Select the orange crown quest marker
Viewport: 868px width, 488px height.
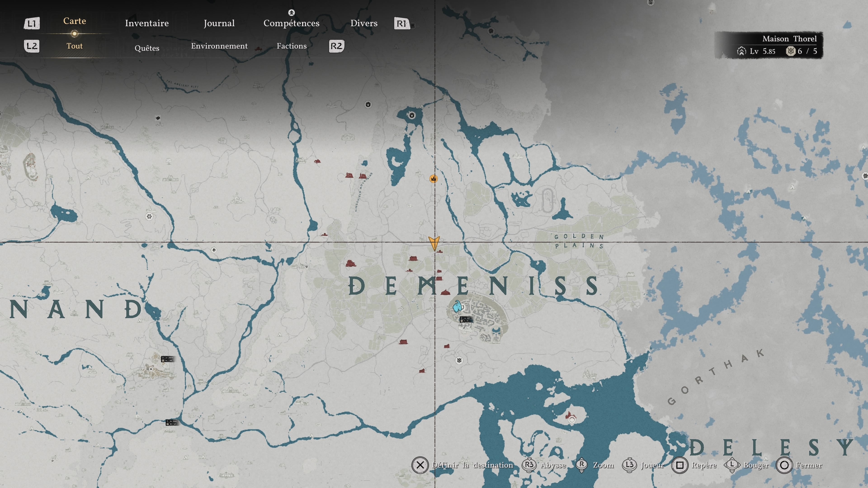click(x=433, y=178)
